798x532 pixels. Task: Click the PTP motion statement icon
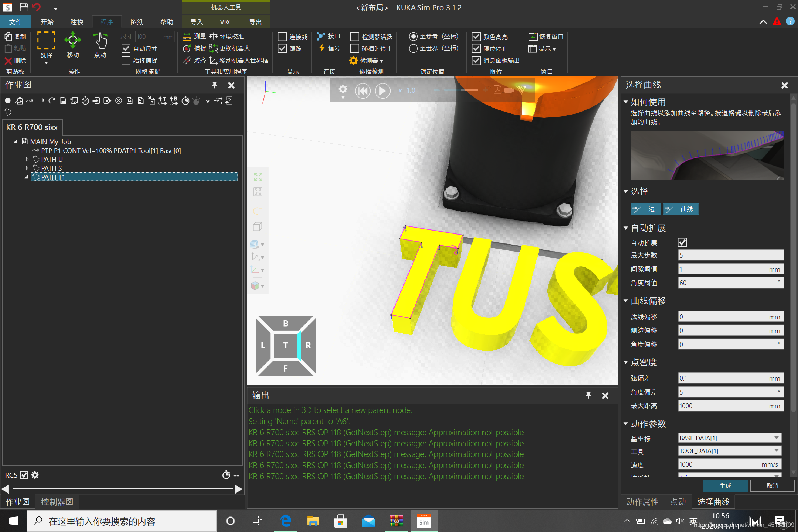pyautogui.click(x=30, y=100)
